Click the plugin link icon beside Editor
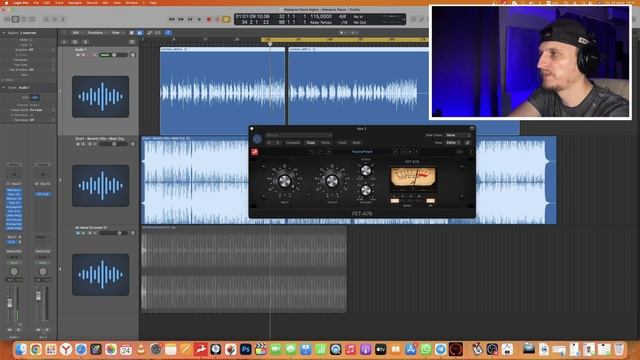Viewport: 640px width, 360px height. [x=468, y=143]
